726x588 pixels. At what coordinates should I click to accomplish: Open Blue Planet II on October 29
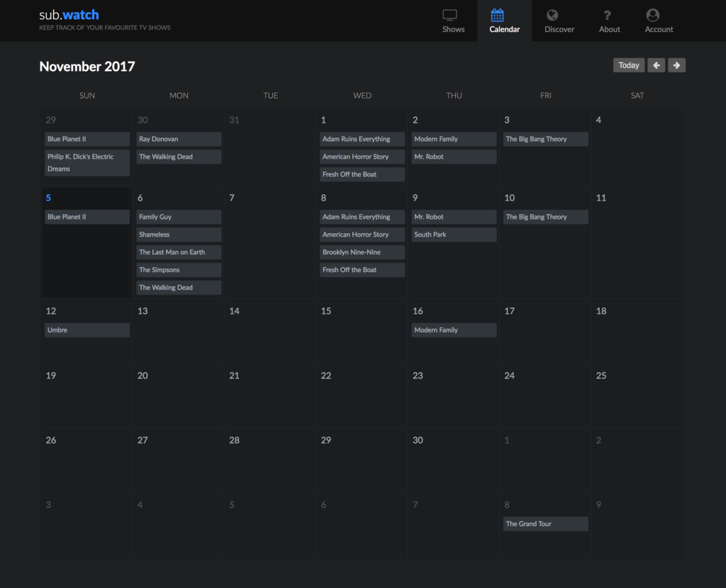(87, 139)
